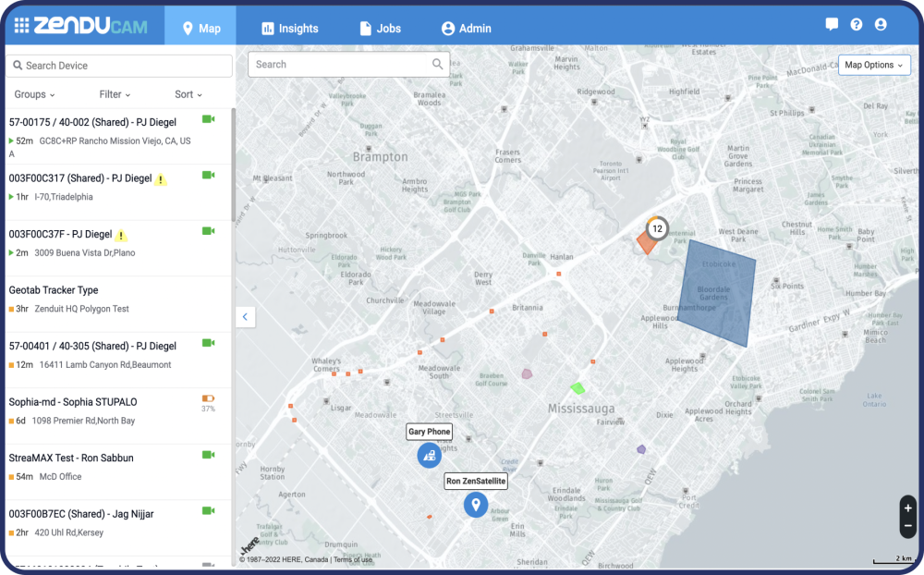The width and height of the screenshot is (924, 575).
Task: Click the Sophia-md battery 37% indicator
Action: (x=208, y=399)
